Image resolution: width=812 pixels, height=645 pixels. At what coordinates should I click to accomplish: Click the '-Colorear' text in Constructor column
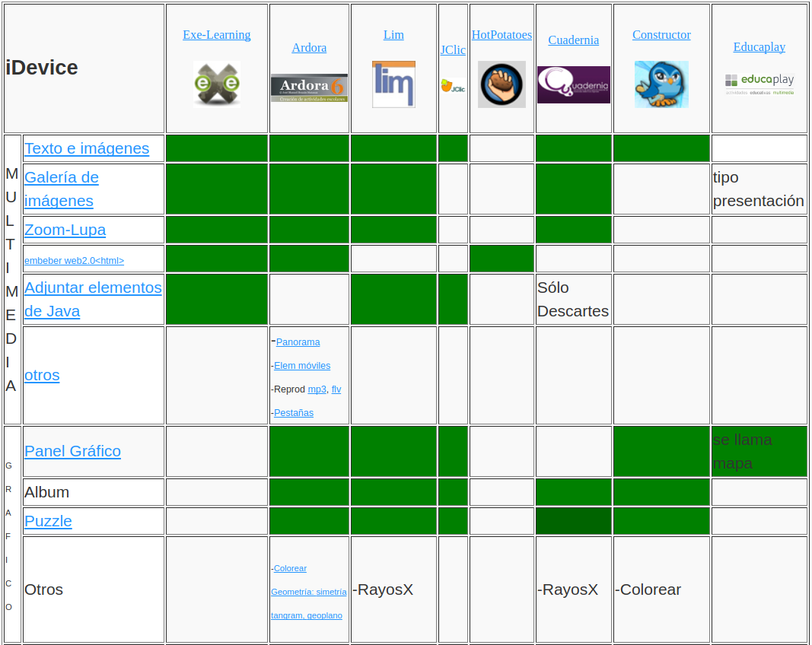648,589
